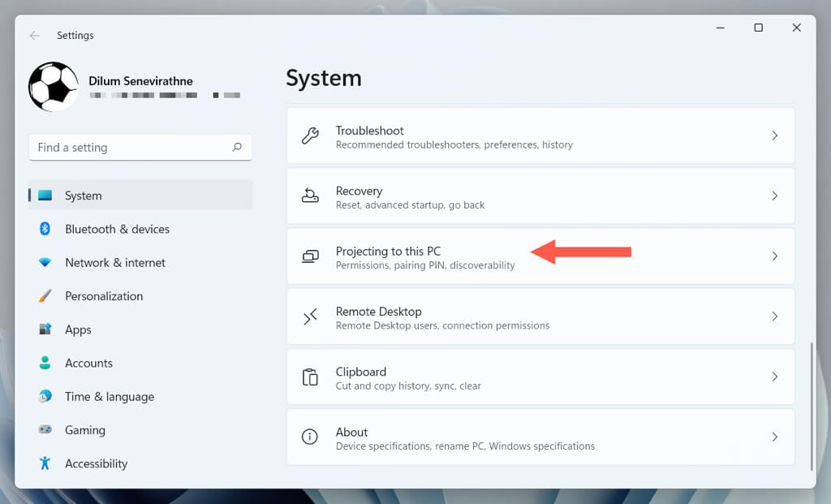Click the Clipboard icon
This screenshot has width=831, height=504.
[310, 377]
